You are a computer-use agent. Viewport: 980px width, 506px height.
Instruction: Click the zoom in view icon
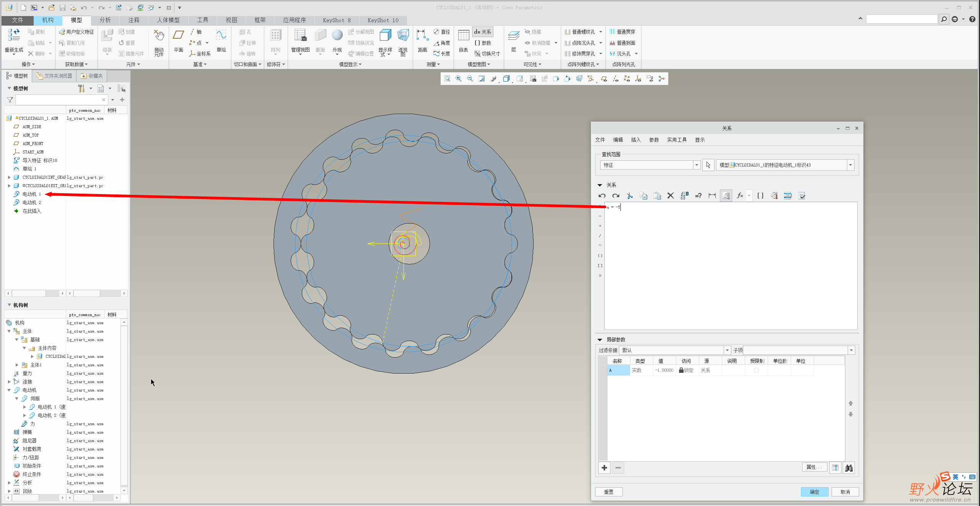458,79
